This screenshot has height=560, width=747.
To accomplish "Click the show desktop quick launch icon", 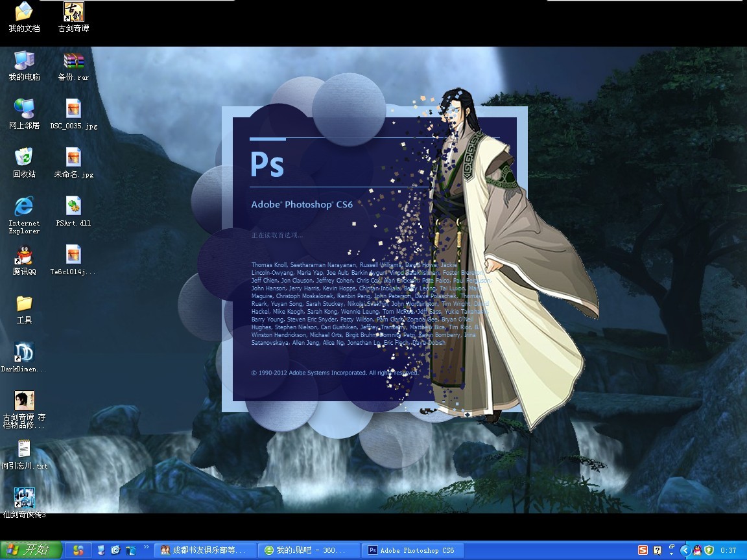I will (x=101, y=550).
